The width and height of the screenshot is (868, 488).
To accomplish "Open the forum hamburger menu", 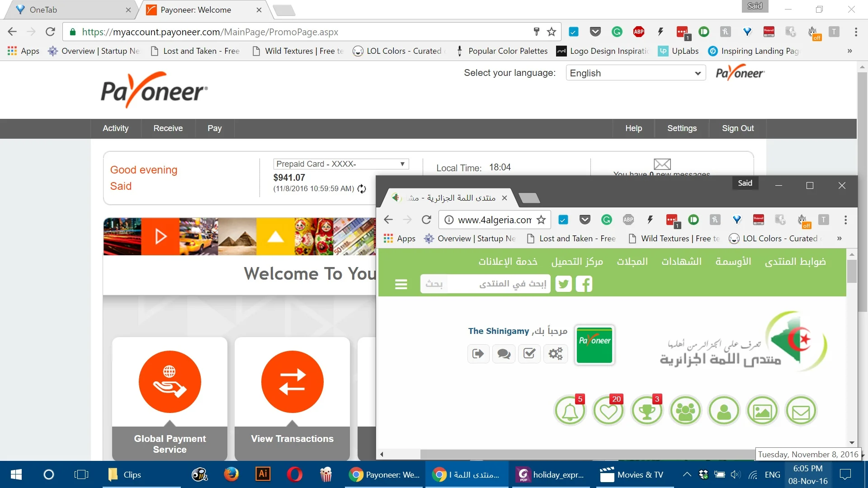I will point(401,284).
